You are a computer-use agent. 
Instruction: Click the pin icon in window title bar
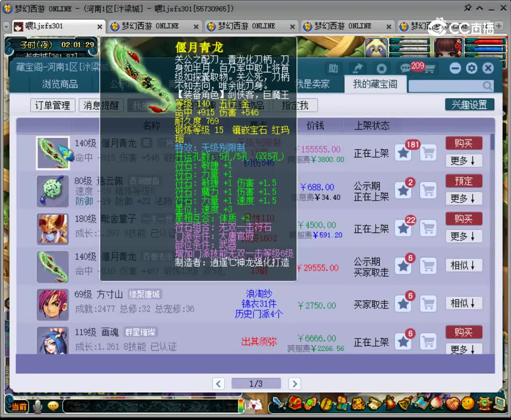(467, 8)
